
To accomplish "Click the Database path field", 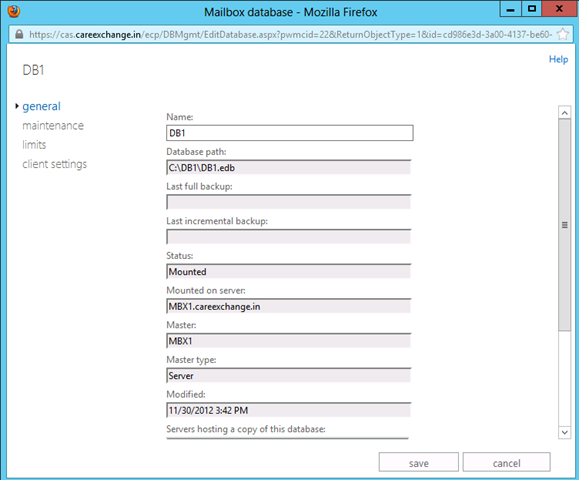I will tap(288, 168).
